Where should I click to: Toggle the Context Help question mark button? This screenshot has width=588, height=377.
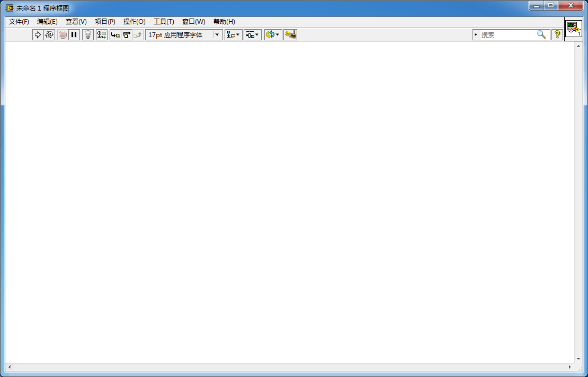coord(557,34)
